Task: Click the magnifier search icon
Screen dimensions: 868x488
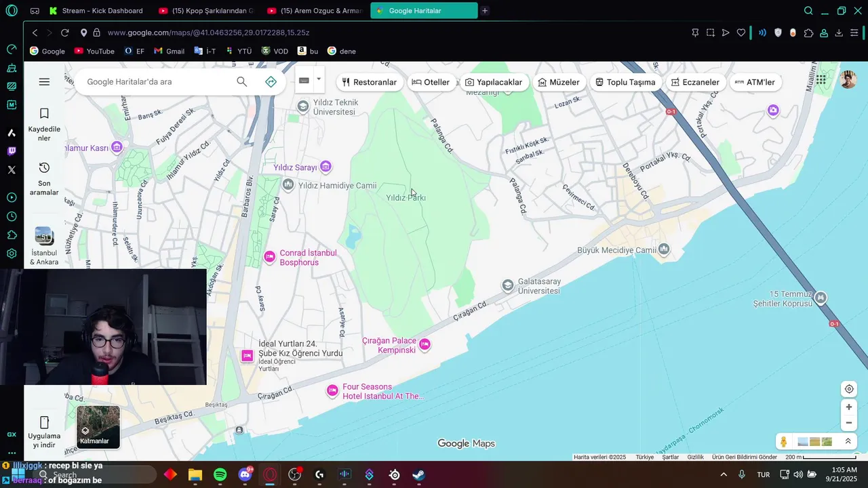Action: point(241,82)
